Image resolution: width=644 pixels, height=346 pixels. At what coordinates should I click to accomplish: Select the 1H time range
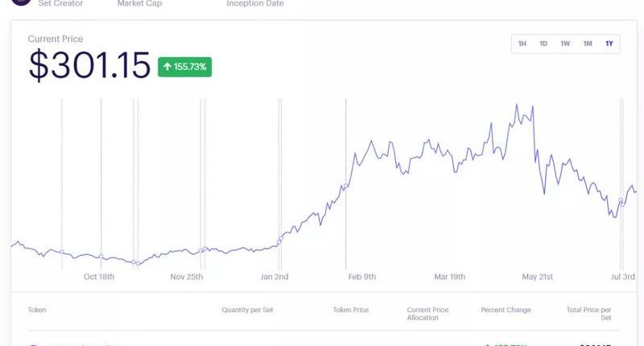coord(522,43)
